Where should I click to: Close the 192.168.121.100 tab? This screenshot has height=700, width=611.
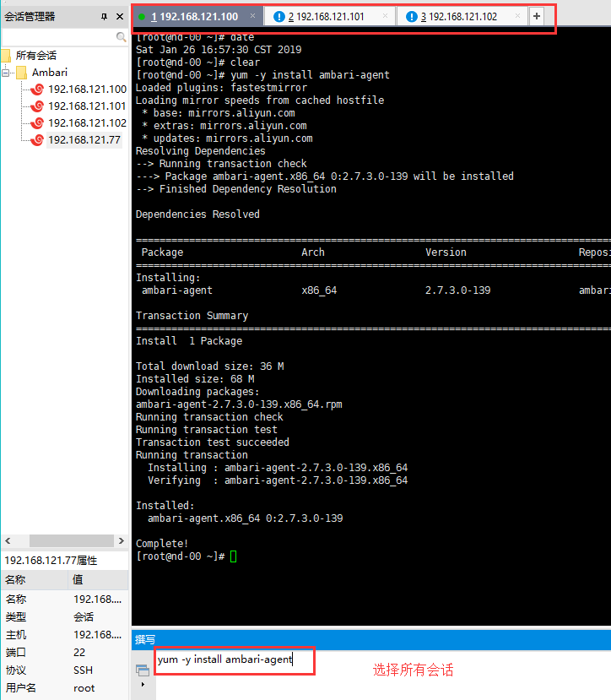pyautogui.click(x=252, y=16)
